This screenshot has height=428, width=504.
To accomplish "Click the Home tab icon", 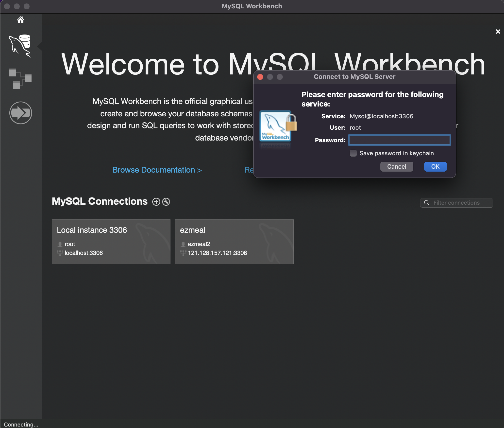I will 21,19.
